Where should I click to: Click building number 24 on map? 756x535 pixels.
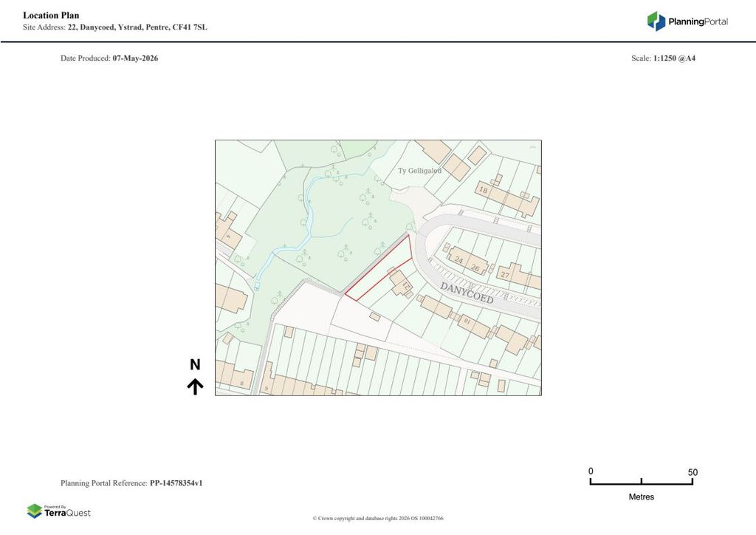coord(458,260)
